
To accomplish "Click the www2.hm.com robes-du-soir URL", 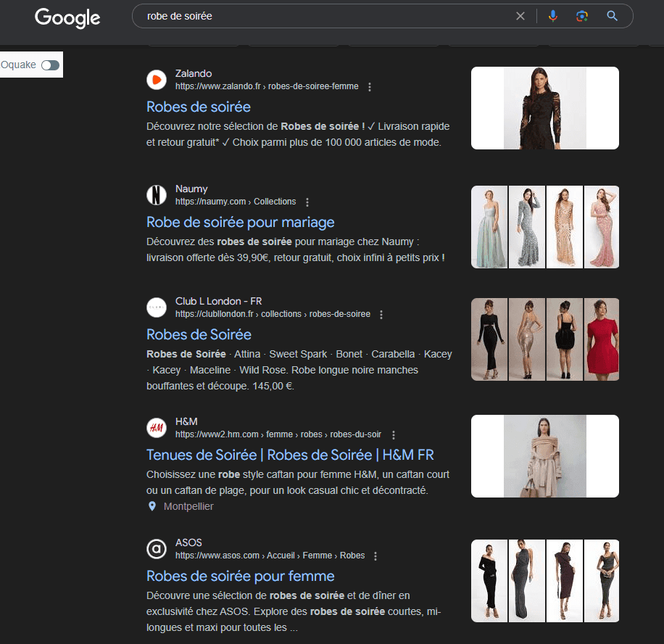I will (x=278, y=434).
